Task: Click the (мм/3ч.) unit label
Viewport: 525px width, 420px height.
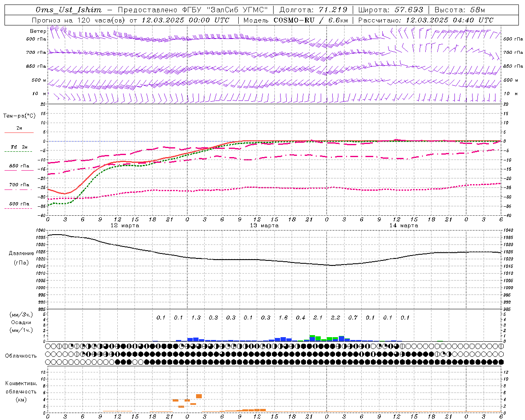Action: pyautogui.click(x=21, y=315)
